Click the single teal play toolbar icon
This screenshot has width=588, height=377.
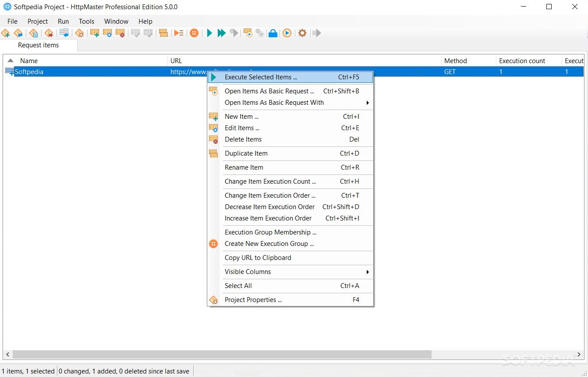point(209,33)
